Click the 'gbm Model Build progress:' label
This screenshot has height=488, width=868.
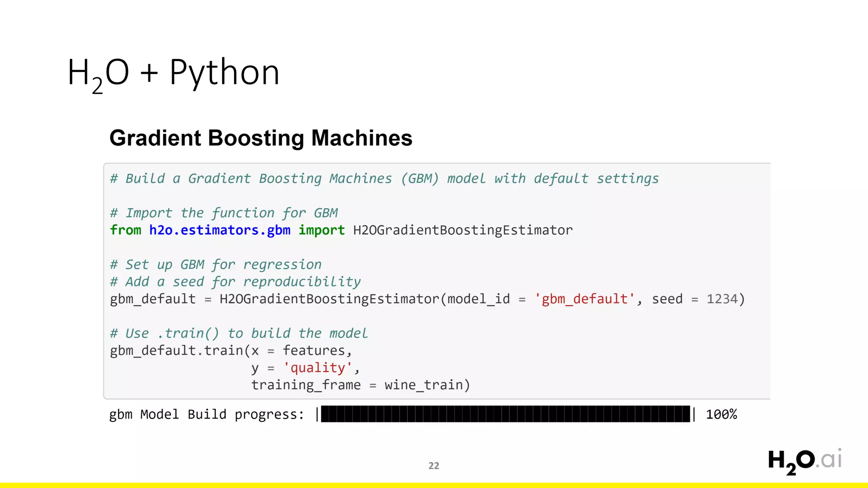(x=207, y=414)
